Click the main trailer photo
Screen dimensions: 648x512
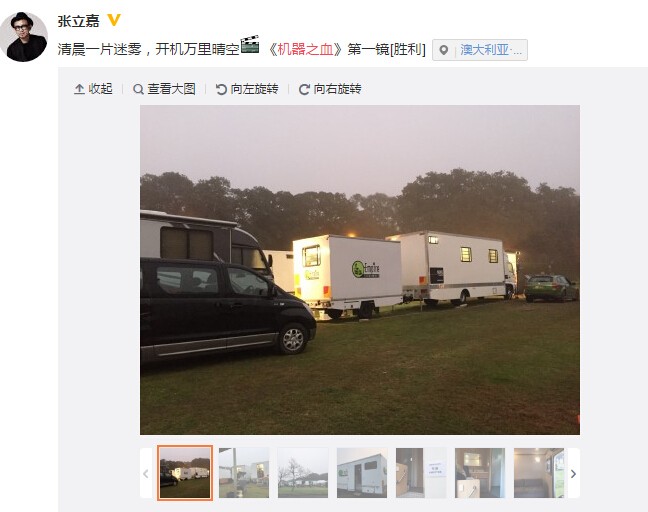click(360, 270)
